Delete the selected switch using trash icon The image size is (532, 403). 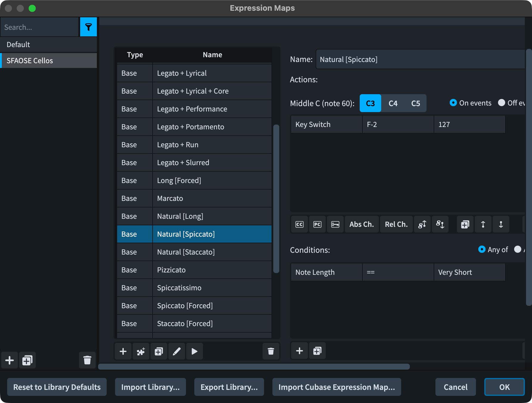271,351
